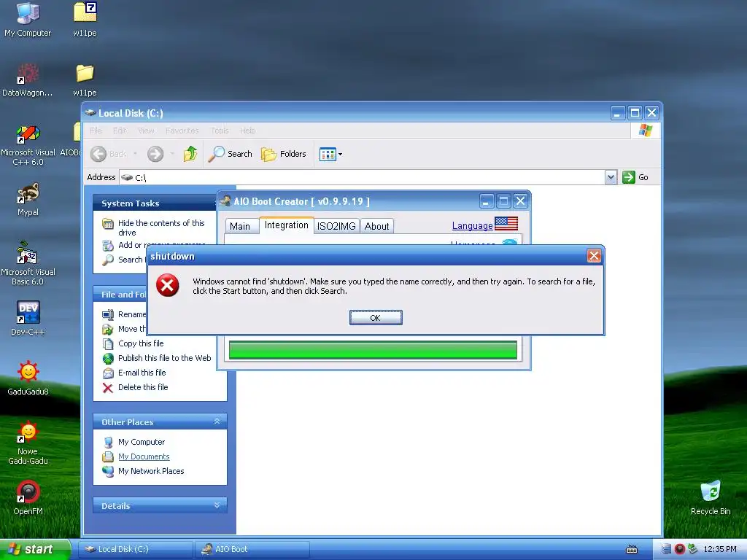Click Publish this file to the Web
Viewport: 747px width, 560px height.
click(164, 358)
